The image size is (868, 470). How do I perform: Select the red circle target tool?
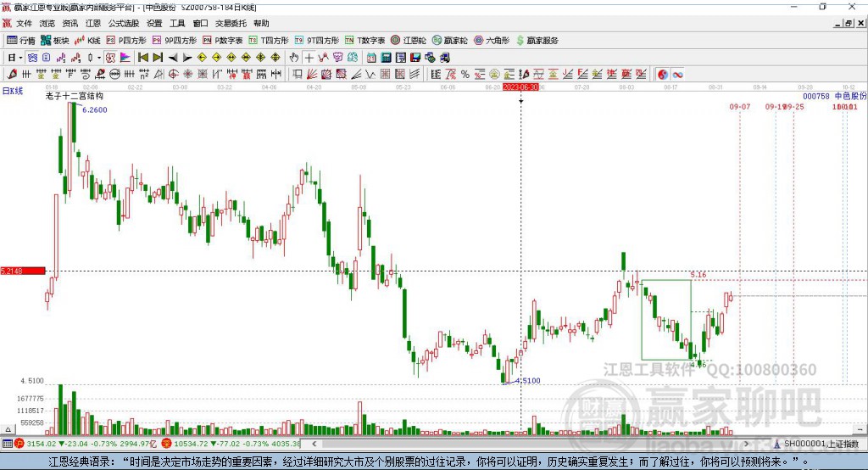pyautogui.click(x=173, y=75)
